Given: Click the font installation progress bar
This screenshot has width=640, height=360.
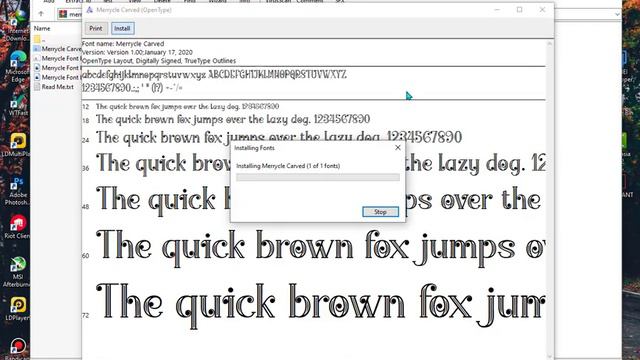Looking at the screenshot, I should [x=318, y=177].
